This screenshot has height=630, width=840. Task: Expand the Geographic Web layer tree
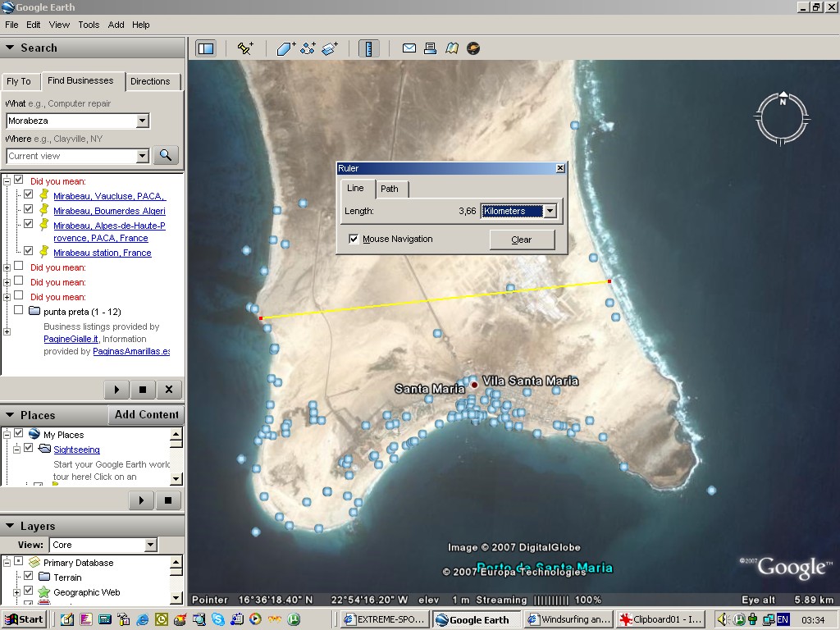tap(16, 591)
